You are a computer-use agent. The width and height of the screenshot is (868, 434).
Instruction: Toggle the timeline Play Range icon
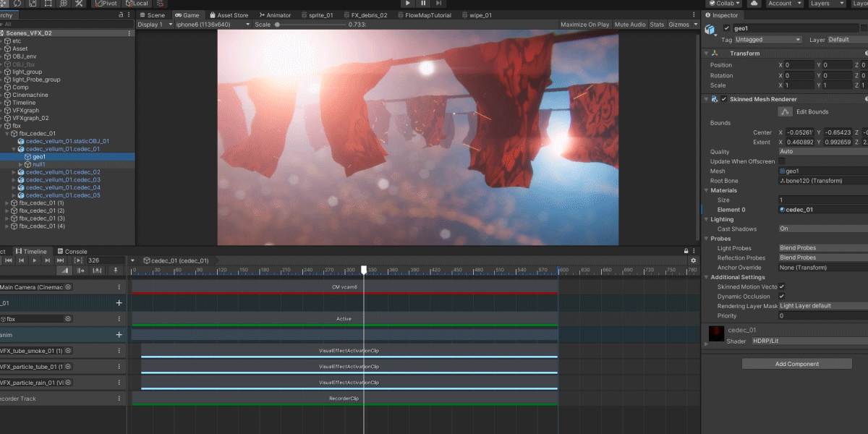(78, 260)
